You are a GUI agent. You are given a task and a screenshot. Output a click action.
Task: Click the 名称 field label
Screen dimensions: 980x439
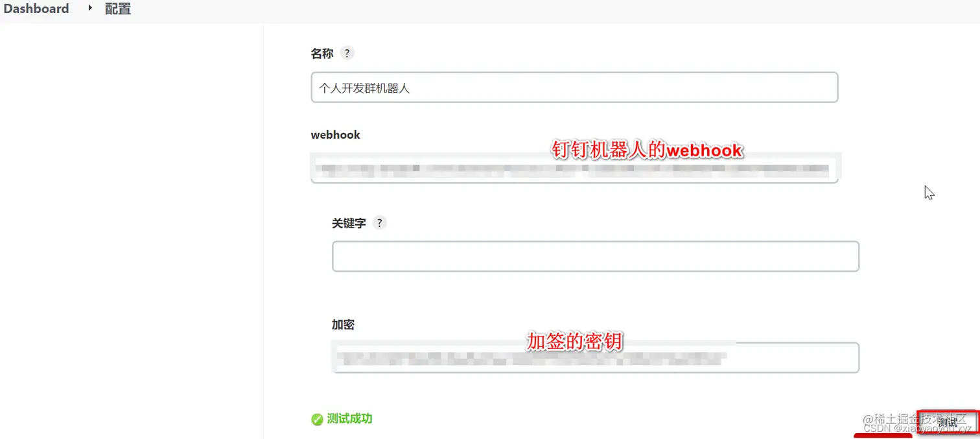coord(322,54)
